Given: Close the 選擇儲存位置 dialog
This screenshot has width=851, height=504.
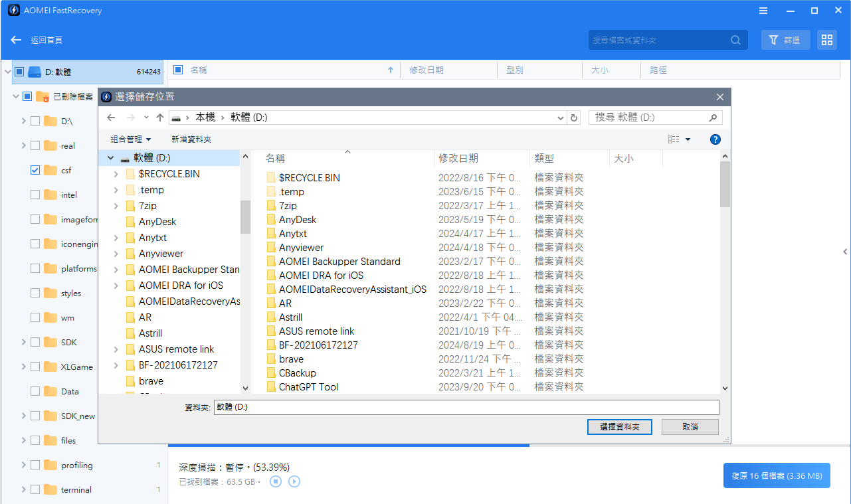Looking at the screenshot, I should coord(720,97).
